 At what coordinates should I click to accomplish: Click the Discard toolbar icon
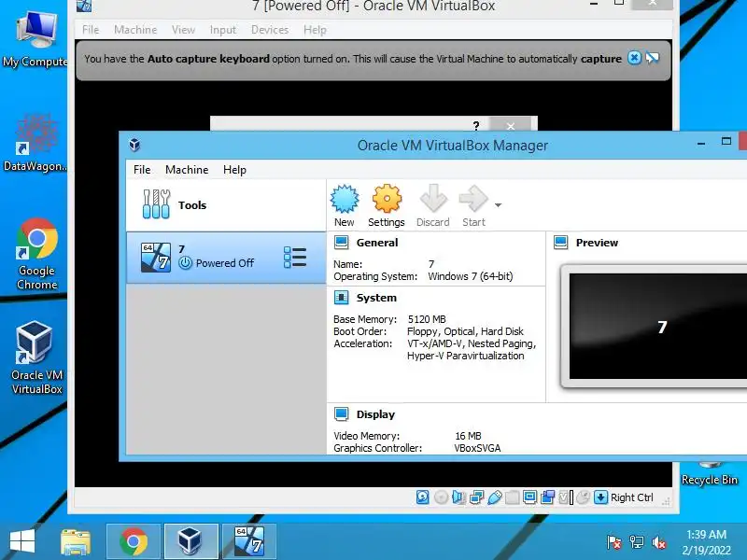point(433,199)
